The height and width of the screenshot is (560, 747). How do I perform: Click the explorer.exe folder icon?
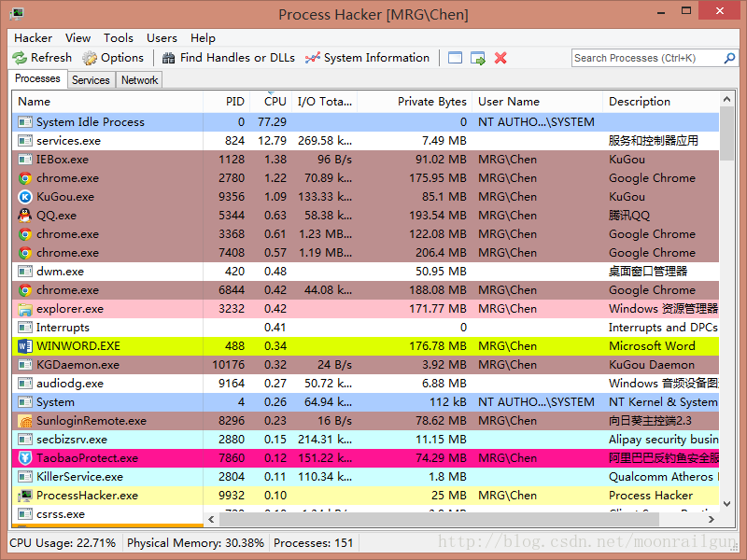(x=25, y=309)
